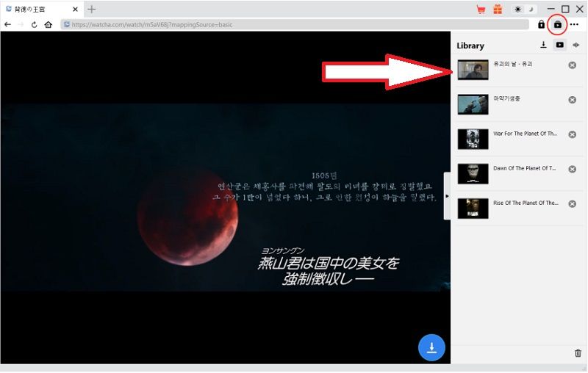
Task: Select Dawn Of The Planet Of T... title
Action: pos(524,168)
